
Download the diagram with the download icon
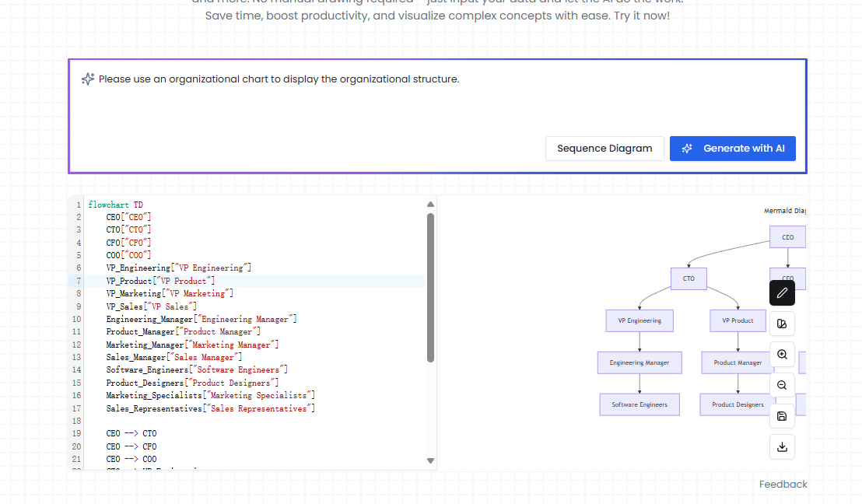click(x=782, y=446)
